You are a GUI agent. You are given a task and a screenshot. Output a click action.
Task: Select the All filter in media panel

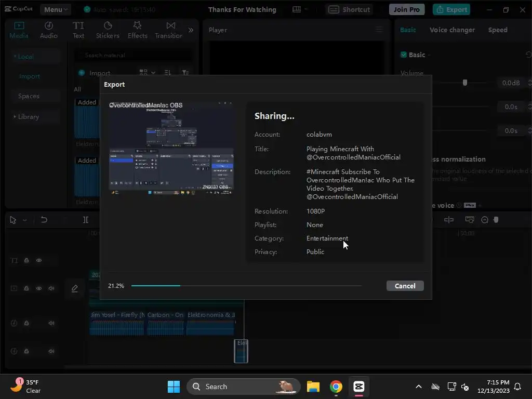click(77, 89)
